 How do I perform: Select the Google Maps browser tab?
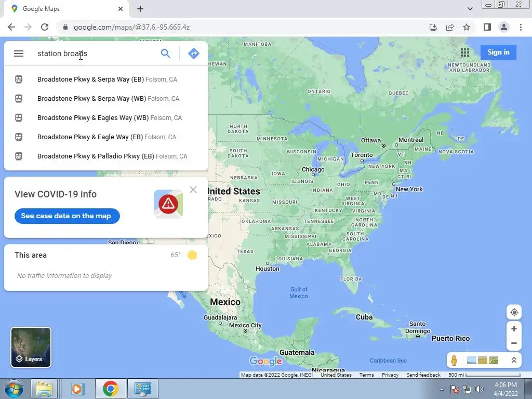66,9
